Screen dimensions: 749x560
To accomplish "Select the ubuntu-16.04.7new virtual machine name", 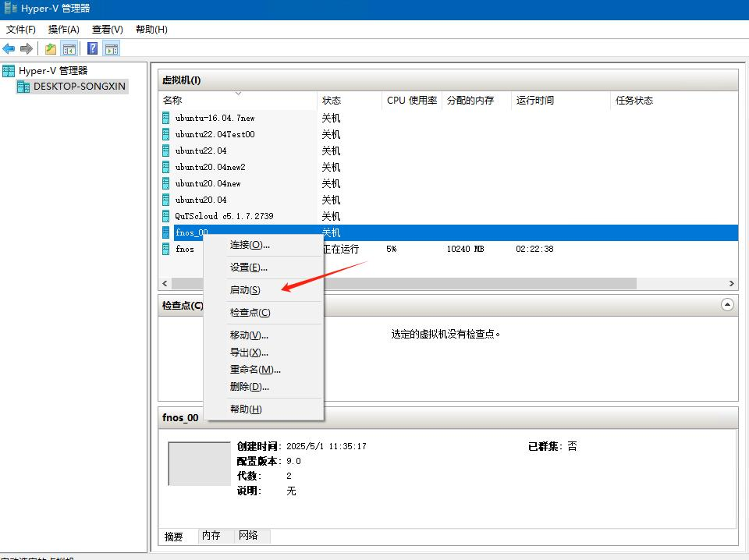I will [215, 118].
